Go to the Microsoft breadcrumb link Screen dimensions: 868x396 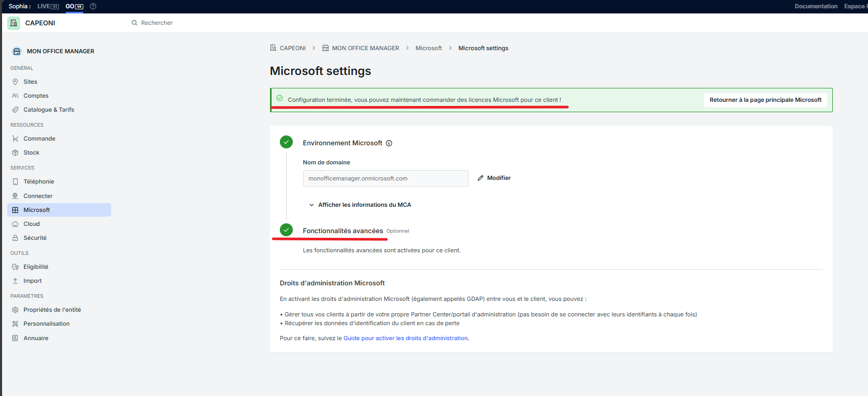tap(429, 48)
